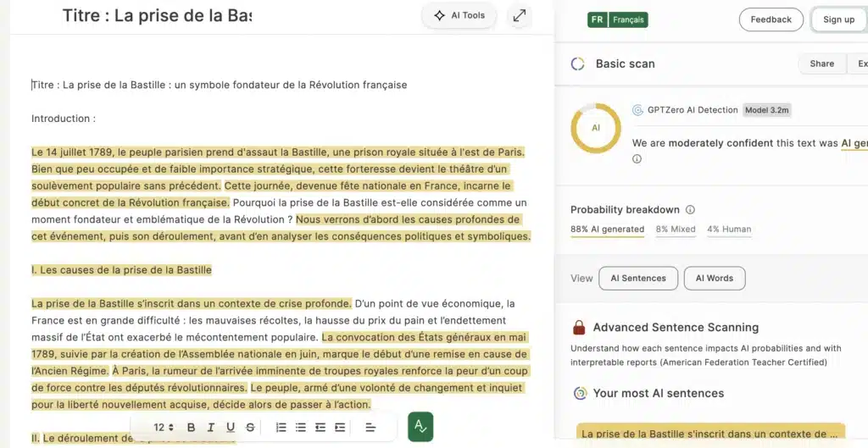Image resolution: width=868 pixels, height=448 pixels.
Task: Toggle strikethrough formatting
Action: 250,427
